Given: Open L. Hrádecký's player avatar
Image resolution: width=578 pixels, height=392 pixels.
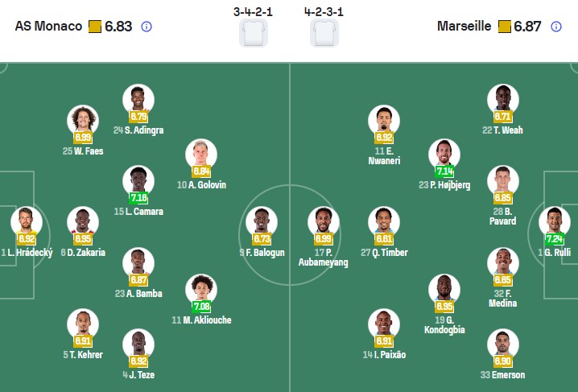Looking at the screenshot, I should point(25,221).
